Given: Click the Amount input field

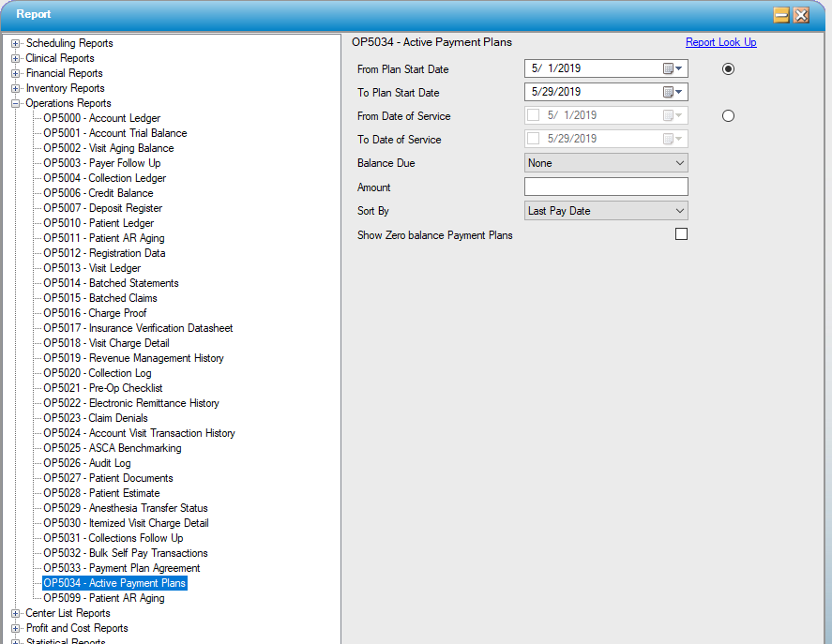Looking at the screenshot, I should tap(606, 187).
